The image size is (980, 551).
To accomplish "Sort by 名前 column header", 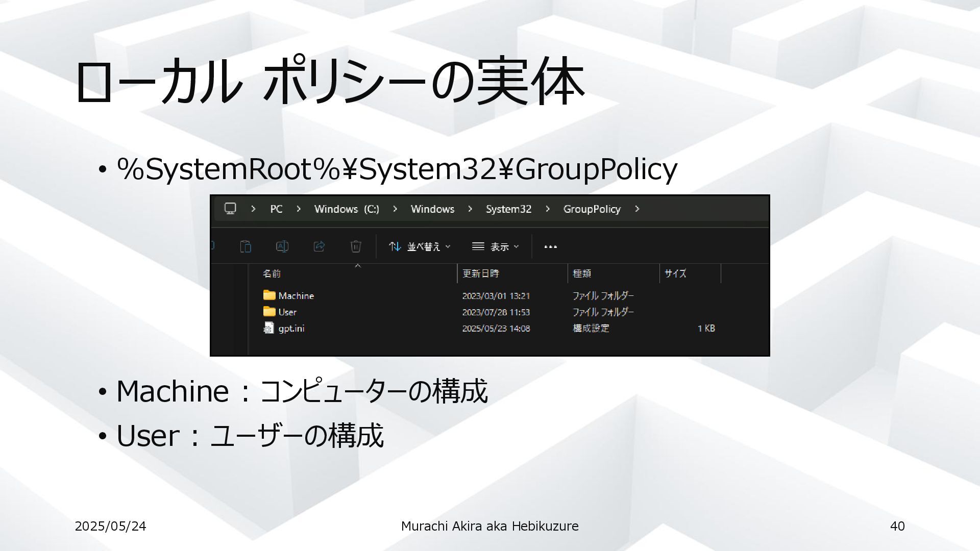I will click(272, 274).
